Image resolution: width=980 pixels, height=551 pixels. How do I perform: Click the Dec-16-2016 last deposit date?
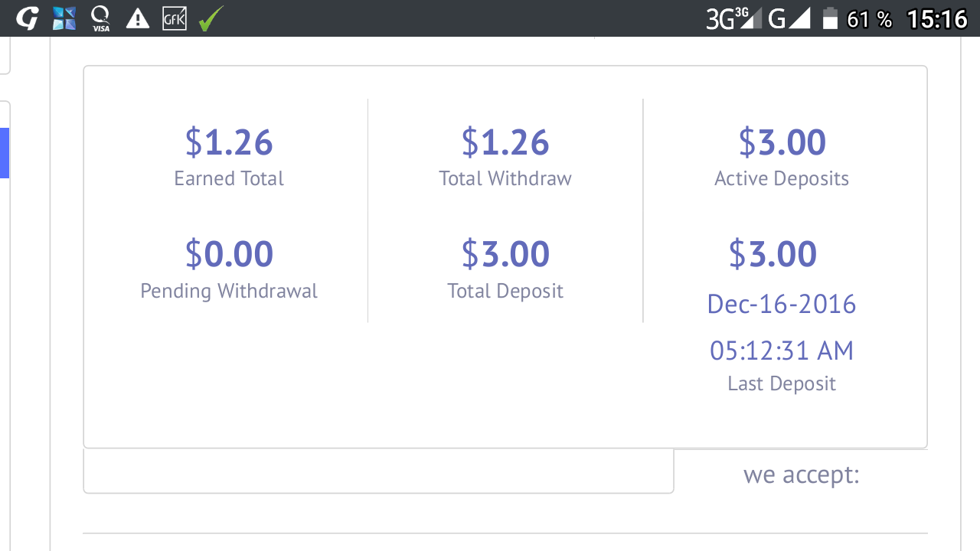(782, 304)
